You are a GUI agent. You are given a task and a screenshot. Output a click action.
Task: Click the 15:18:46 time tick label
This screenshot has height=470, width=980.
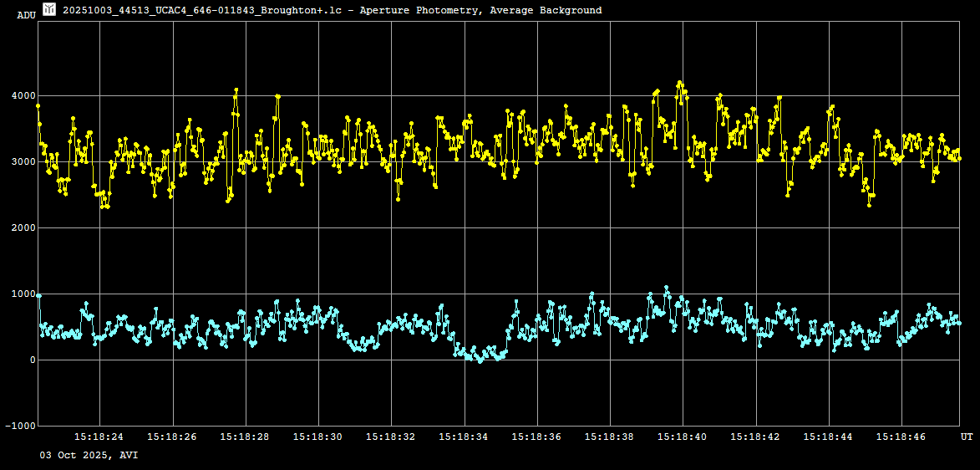coord(901,437)
